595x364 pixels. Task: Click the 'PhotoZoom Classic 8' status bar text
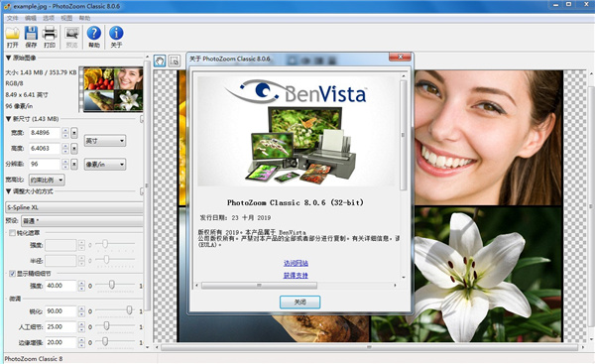34,359
